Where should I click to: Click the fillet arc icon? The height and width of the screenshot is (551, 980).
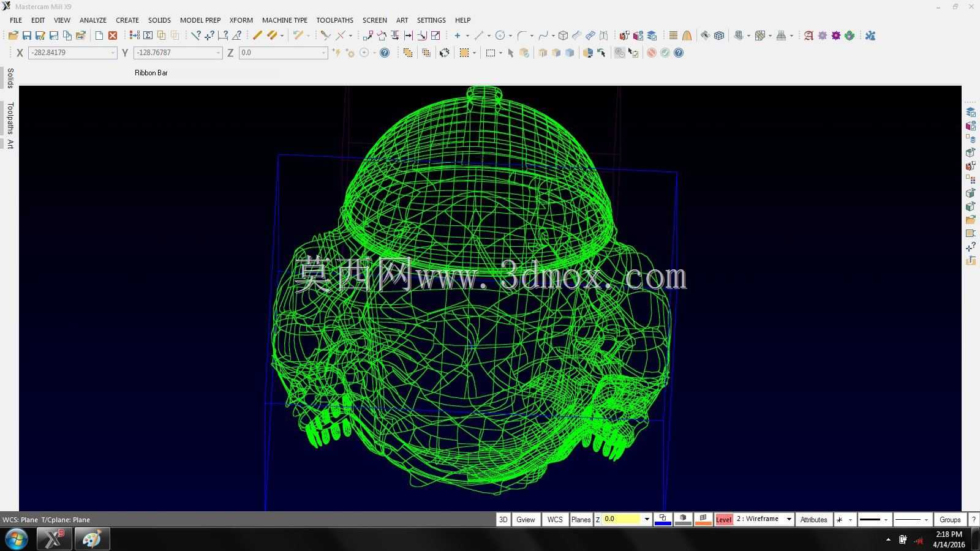point(522,36)
